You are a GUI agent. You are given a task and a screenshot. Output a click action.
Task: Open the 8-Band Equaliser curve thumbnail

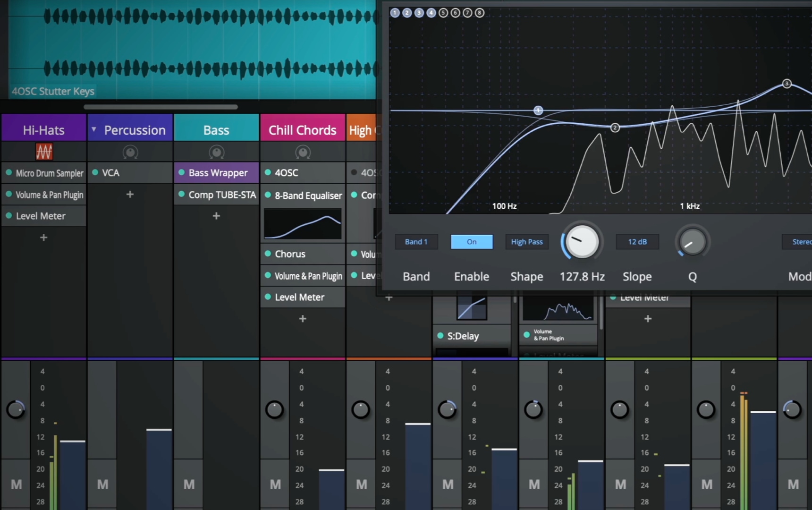pos(303,224)
